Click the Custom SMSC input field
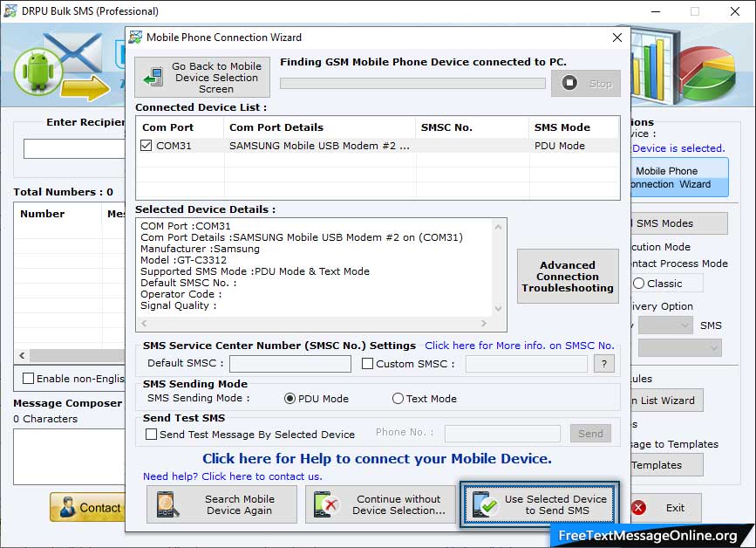This screenshot has height=548, width=756. pyautogui.click(x=527, y=364)
